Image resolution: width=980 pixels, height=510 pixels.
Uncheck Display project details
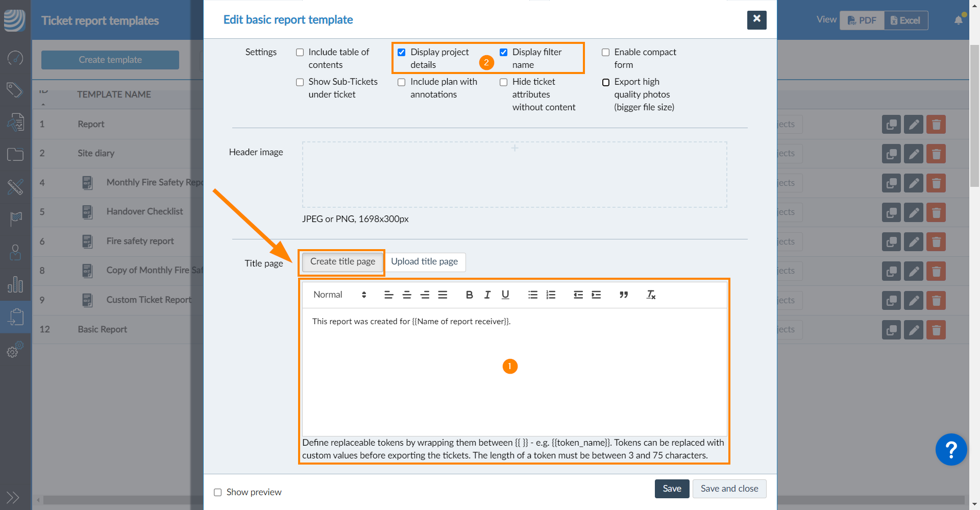(x=402, y=53)
